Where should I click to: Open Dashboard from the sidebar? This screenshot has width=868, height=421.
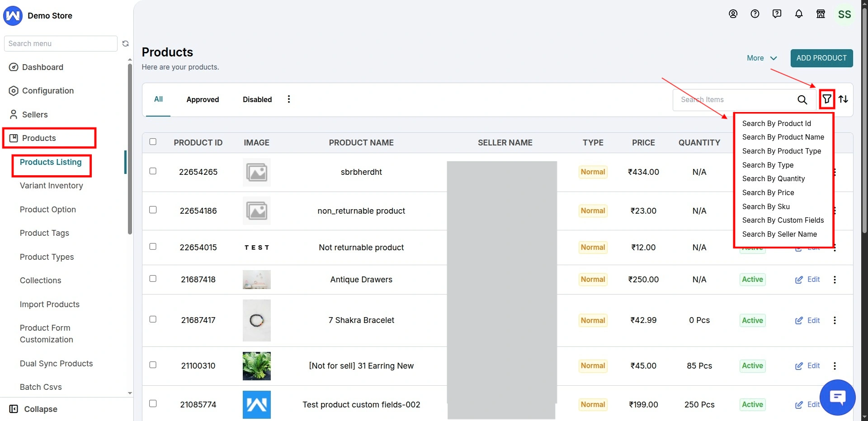(36, 67)
